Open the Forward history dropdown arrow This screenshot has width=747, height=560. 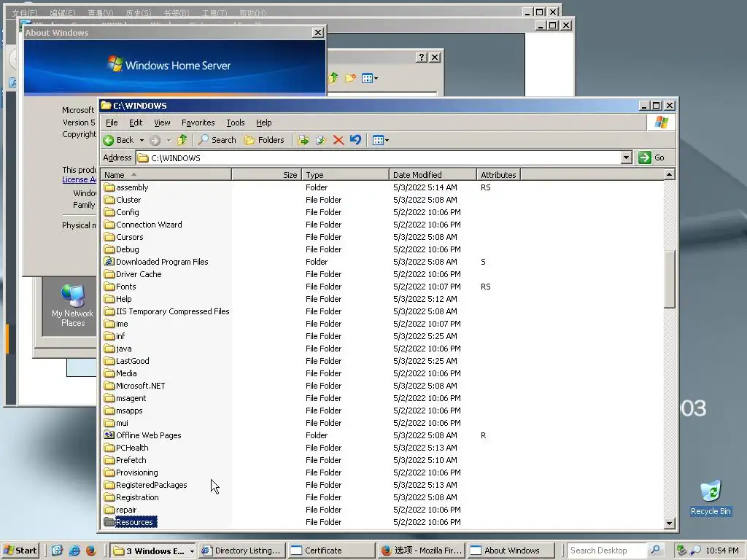pyautogui.click(x=169, y=140)
